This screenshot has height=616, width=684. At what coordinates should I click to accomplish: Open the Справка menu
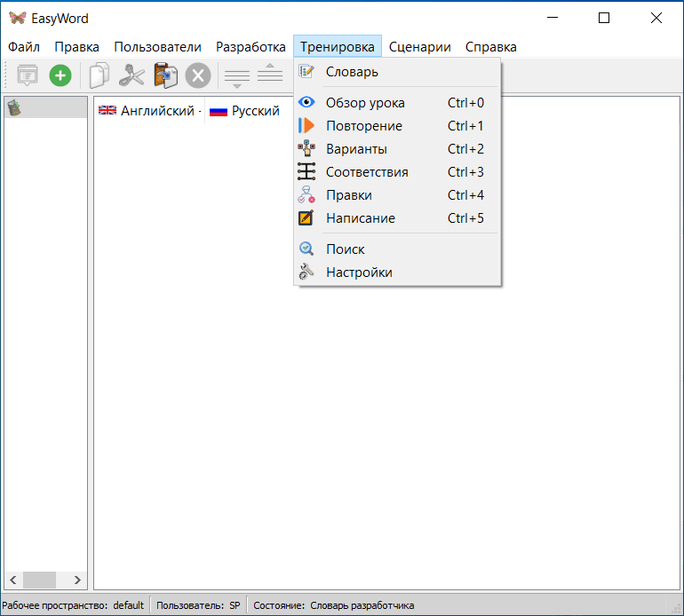coord(490,47)
